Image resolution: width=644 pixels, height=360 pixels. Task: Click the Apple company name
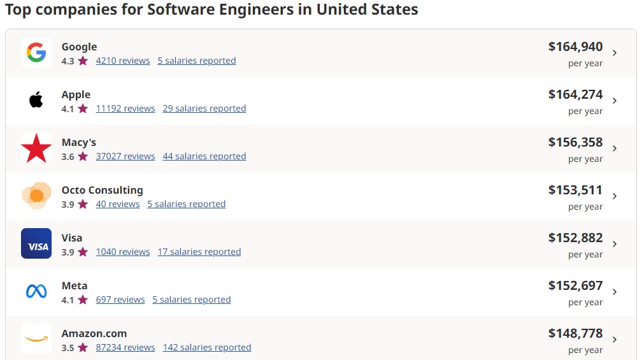(x=76, y=94)
